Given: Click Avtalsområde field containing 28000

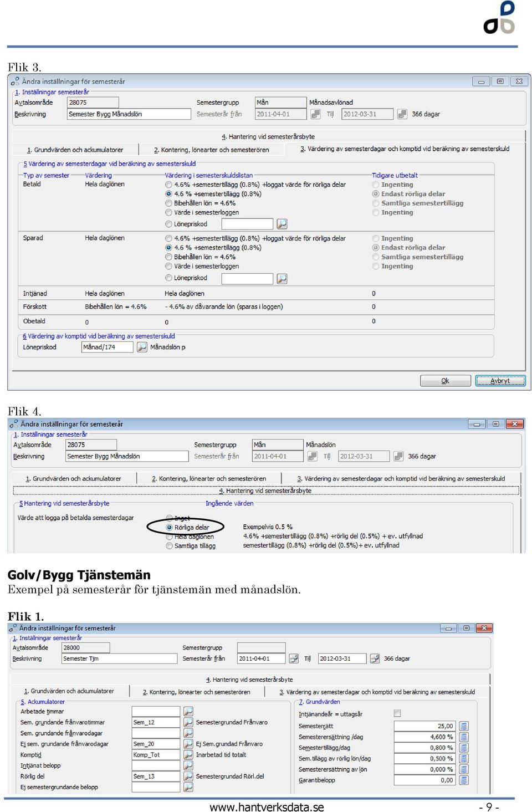Looking at the screenshot, I should tap(85, 647).
